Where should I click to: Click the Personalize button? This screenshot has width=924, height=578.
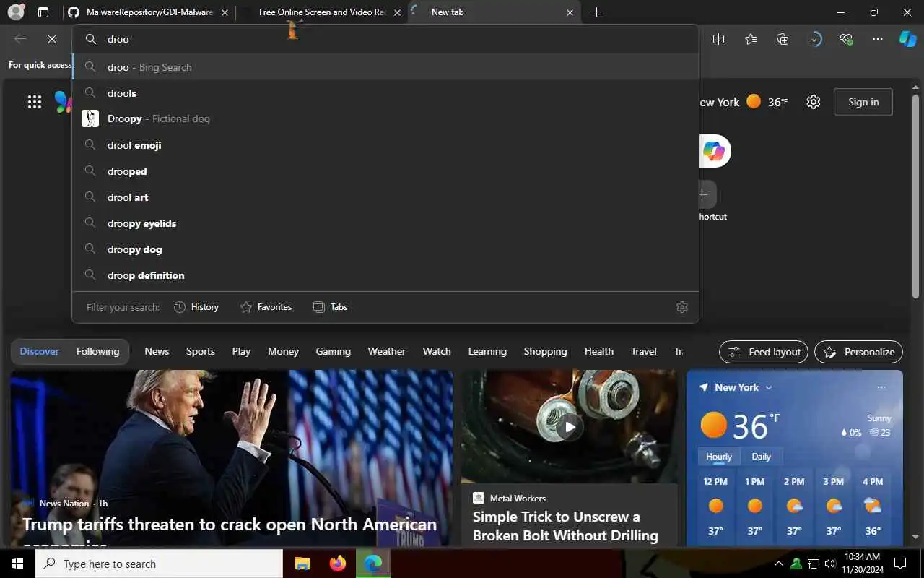click(x=858, y=352)
